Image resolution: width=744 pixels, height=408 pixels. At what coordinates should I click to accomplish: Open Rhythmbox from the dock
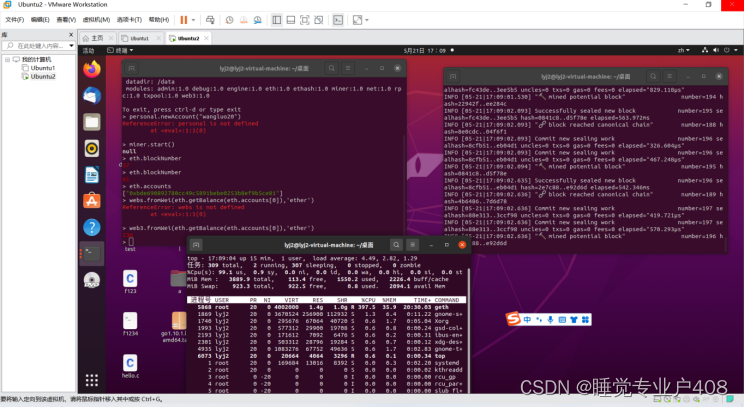92,148
